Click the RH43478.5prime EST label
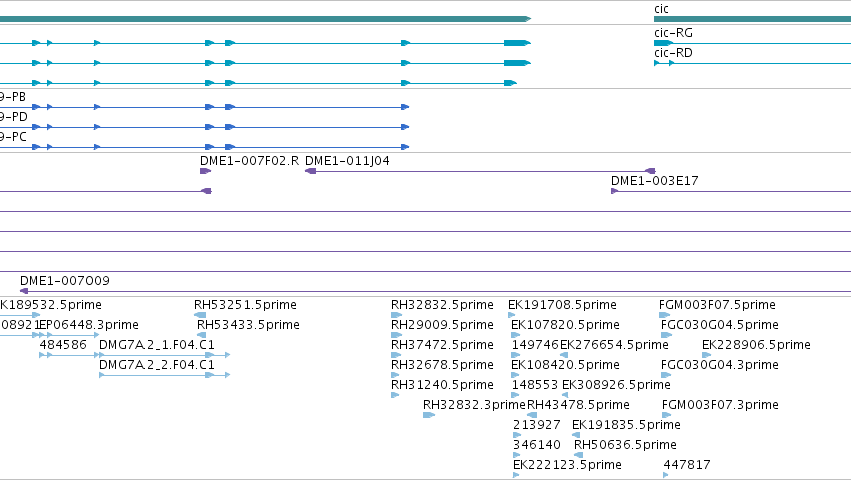Image resolution: width=851 pixels, height=480 pixels. (578, 405)
